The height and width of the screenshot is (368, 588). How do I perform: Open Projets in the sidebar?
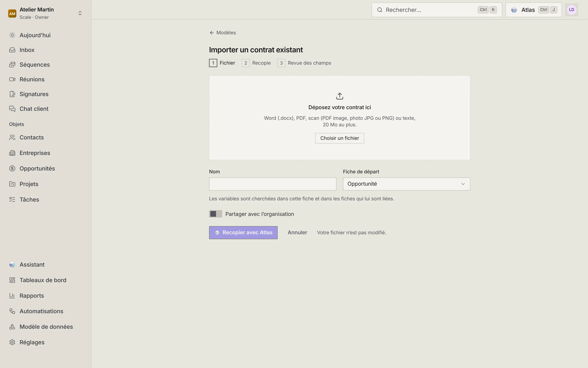click(46, 184)
